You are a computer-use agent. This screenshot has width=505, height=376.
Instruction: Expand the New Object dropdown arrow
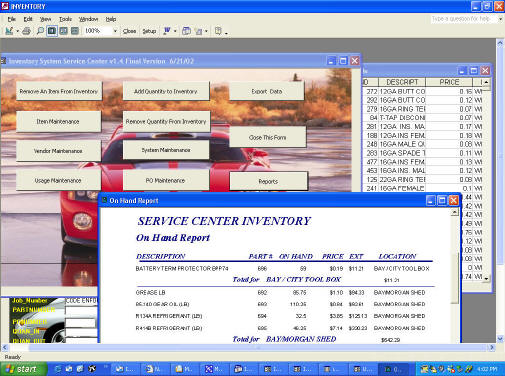[x=206, y=31]
